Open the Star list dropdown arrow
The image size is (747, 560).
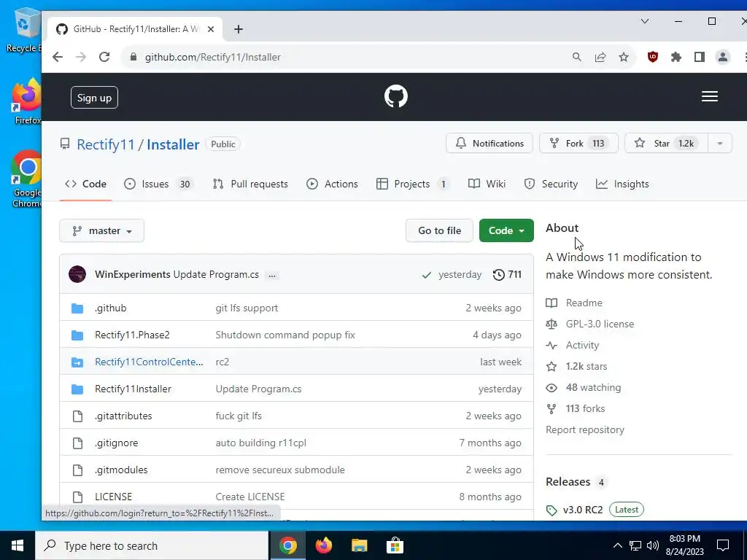pos(720,144)
